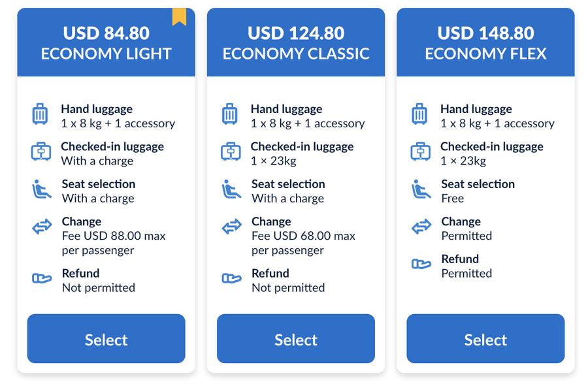Click the refund hand icon in Economy Classic

click(231, 278)
